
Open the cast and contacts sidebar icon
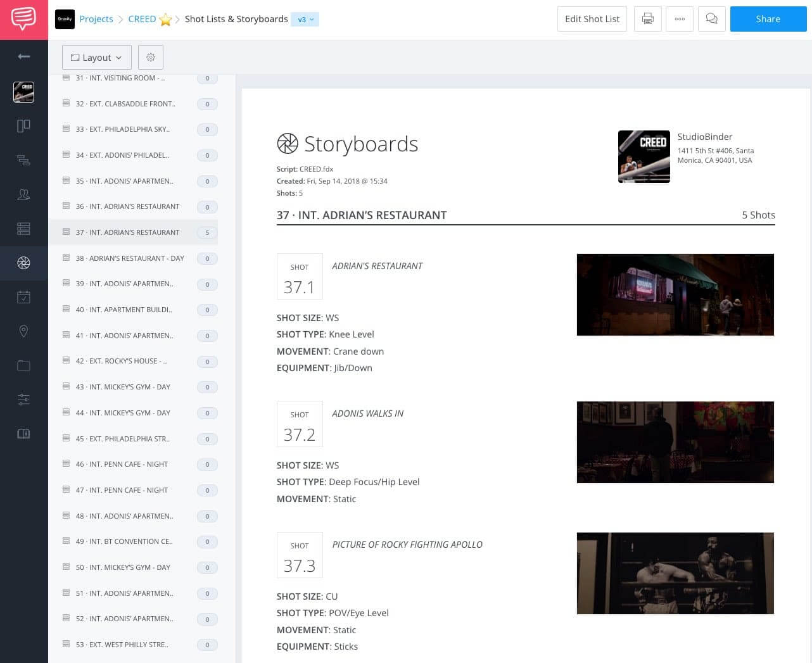(23, 194)
